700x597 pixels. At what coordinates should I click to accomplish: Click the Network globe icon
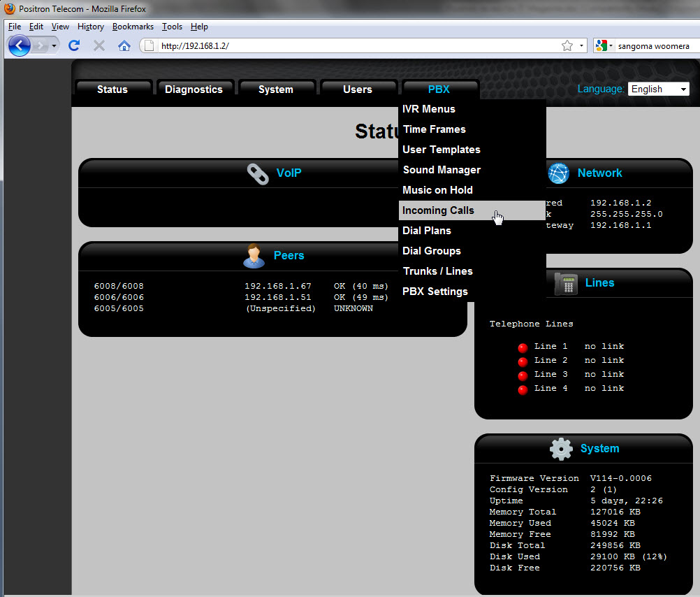click(x=559, y=173)
